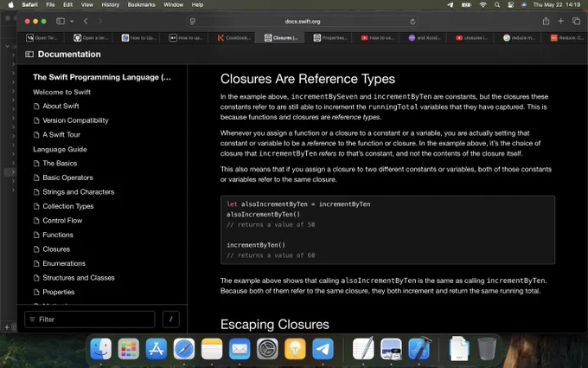Screen dimensions: 588x368
Task: Open The Swift Programming Language heading link
Action: tap(102, 77)
